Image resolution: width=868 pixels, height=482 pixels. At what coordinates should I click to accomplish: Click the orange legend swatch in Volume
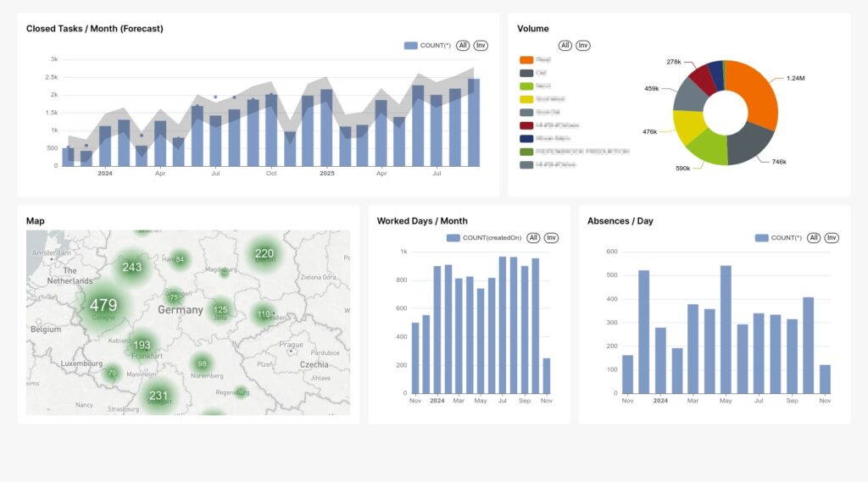coord(526,60)
